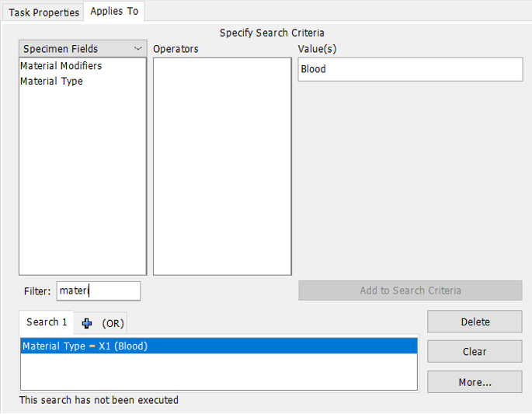
Task: Highlight the Material Type = X1 (Blood) criterion
Action: tap(85, 346)
